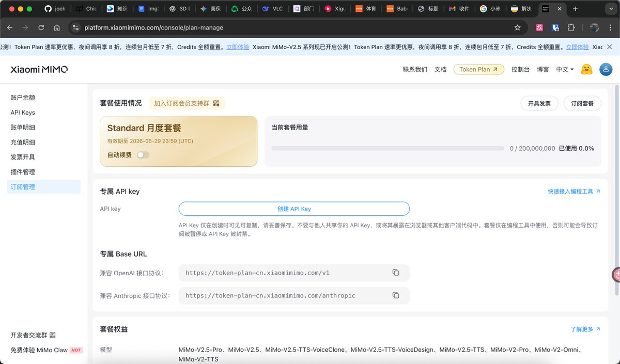Open the 'Chic' browser tab

point(86,9)
